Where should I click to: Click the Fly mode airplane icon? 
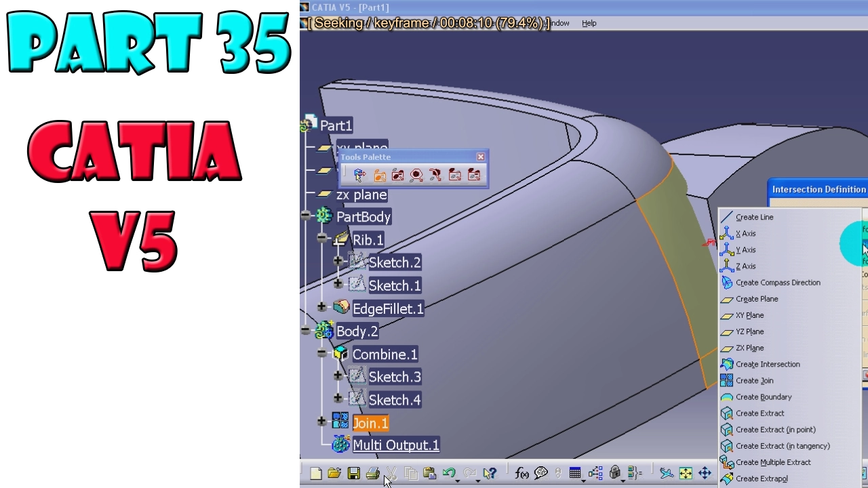click(667, 473)
